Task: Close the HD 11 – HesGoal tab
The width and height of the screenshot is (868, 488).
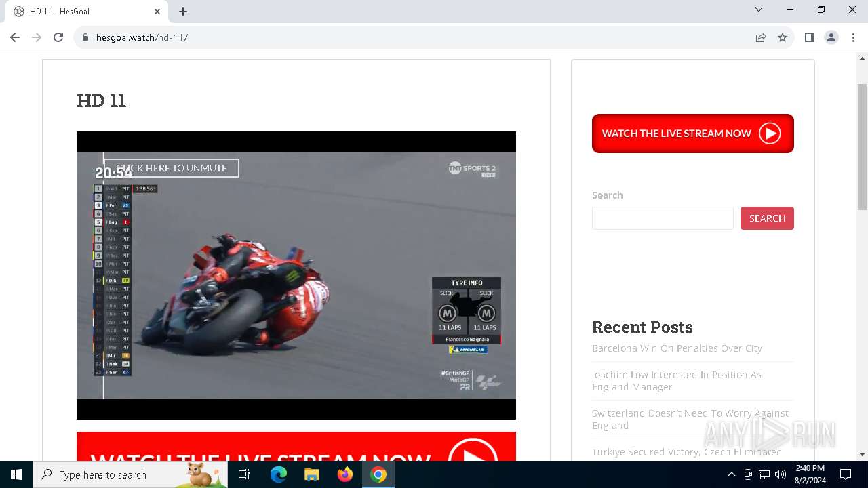Action: [157, 12]
